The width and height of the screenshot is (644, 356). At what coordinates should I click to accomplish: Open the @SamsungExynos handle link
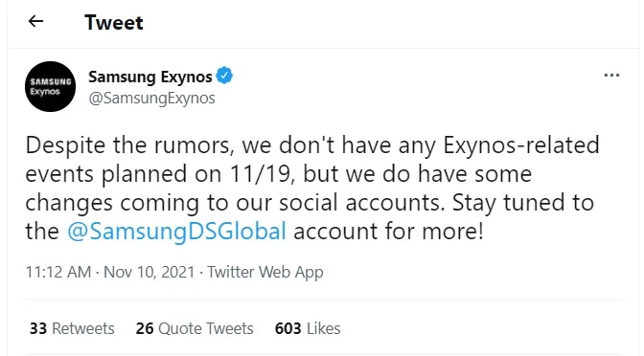tap(152, 99)
